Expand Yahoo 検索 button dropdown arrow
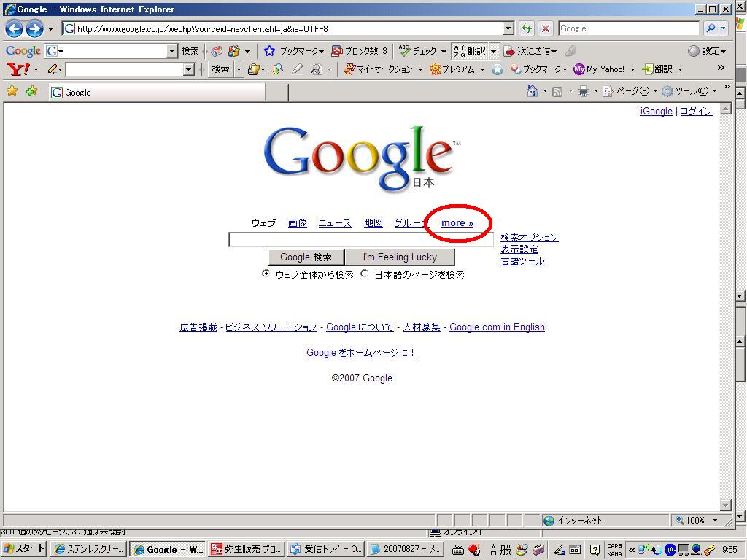The image size is (747, 560). pos(239,69)
